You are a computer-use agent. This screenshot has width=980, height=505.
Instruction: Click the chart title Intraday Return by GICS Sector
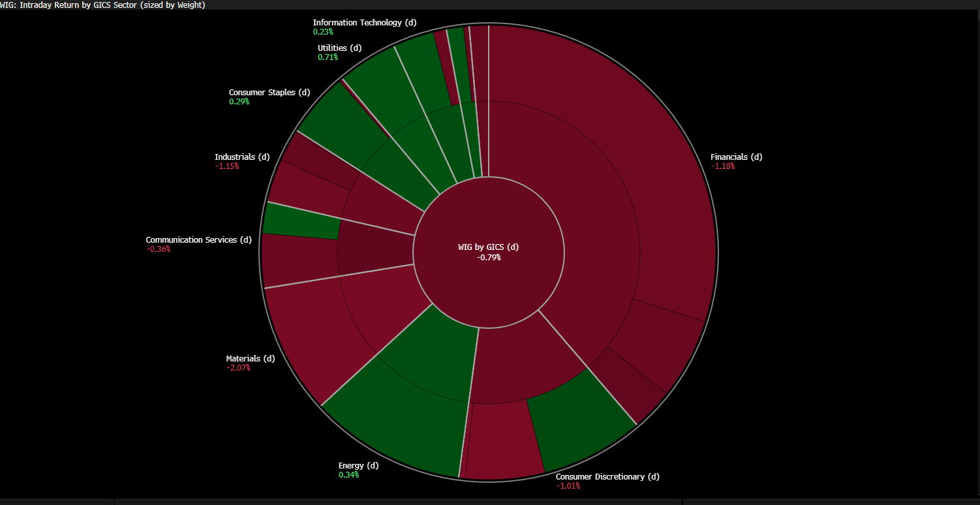pos(103,5)
